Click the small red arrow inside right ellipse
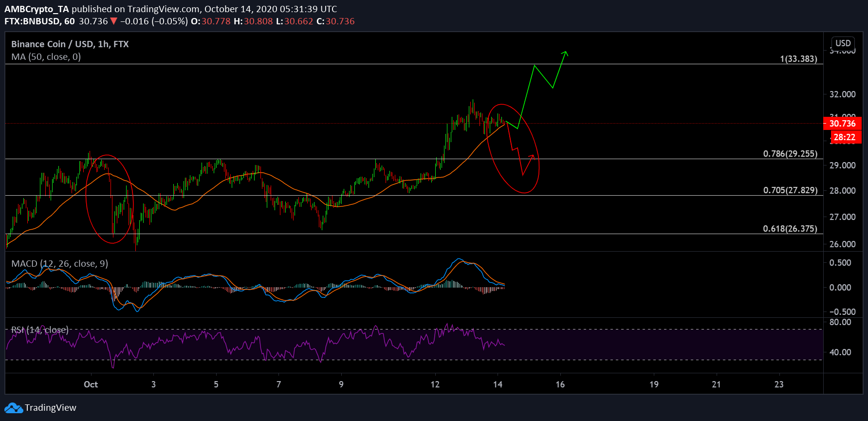Image resolution: width=868 pixels, height=421 pixels. (532, 157)
